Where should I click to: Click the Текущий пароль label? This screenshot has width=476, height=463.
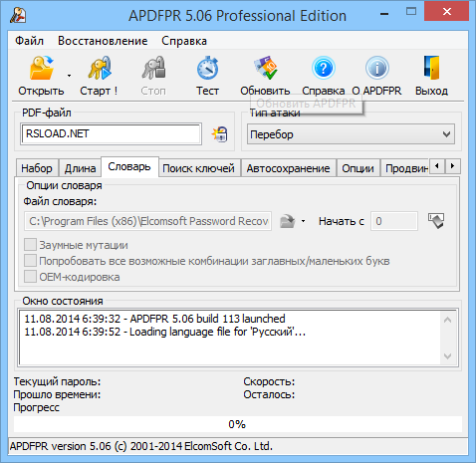(57, 381)
